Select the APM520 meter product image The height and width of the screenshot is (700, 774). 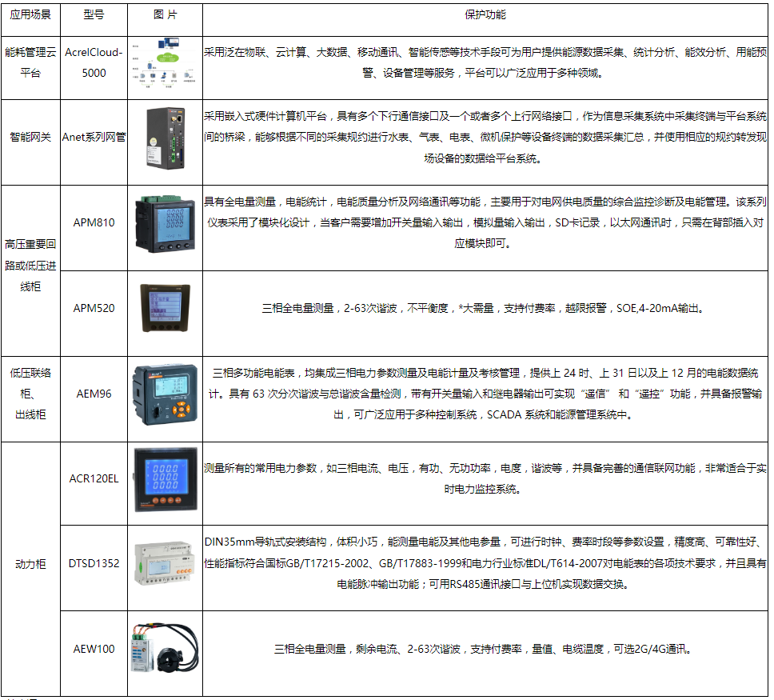click(165, 308)
